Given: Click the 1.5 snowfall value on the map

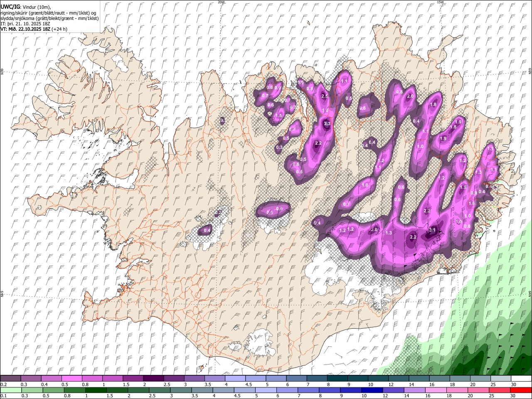Looking at the screenshot, I should [279, 116].
